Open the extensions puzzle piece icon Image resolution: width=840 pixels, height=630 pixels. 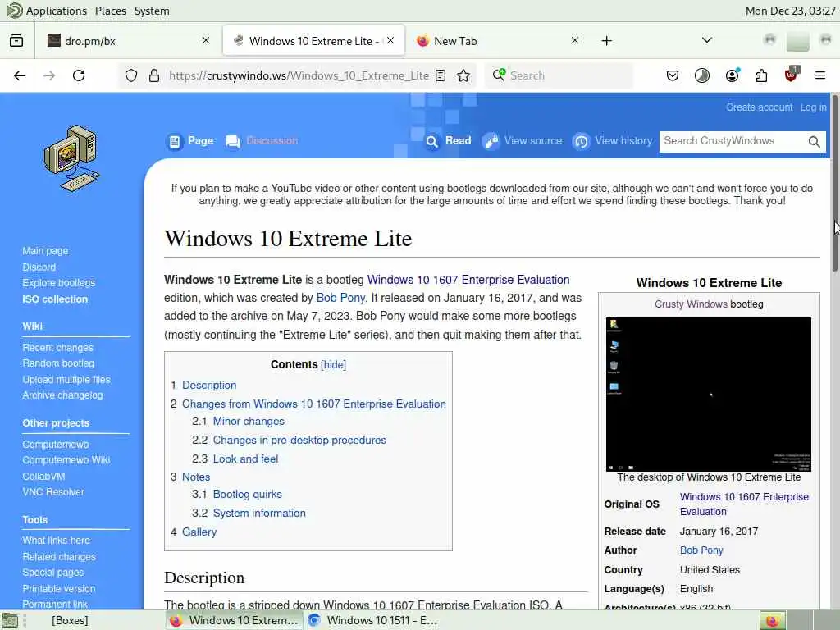[x=761, y=75]
